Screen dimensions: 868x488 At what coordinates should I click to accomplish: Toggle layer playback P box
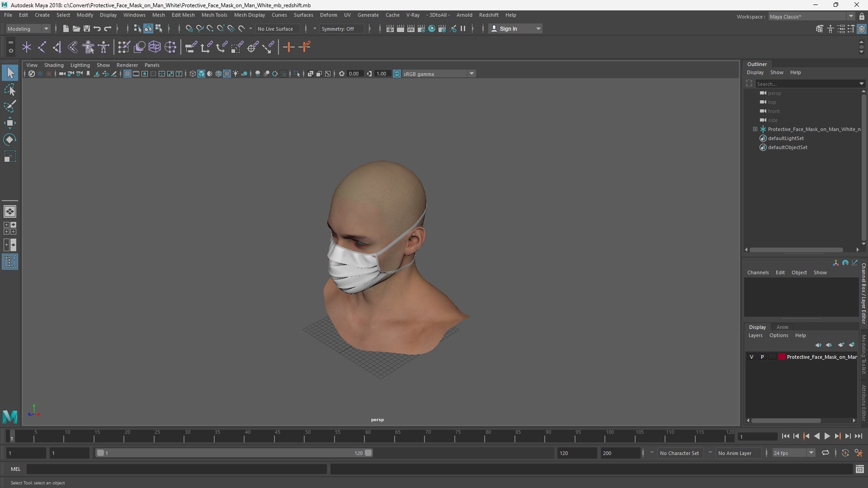(762, 357)
